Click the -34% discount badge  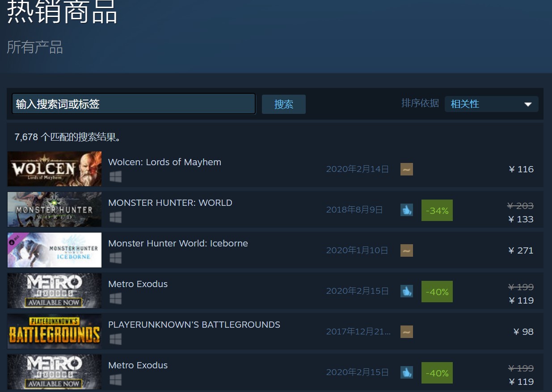(437, 210)
